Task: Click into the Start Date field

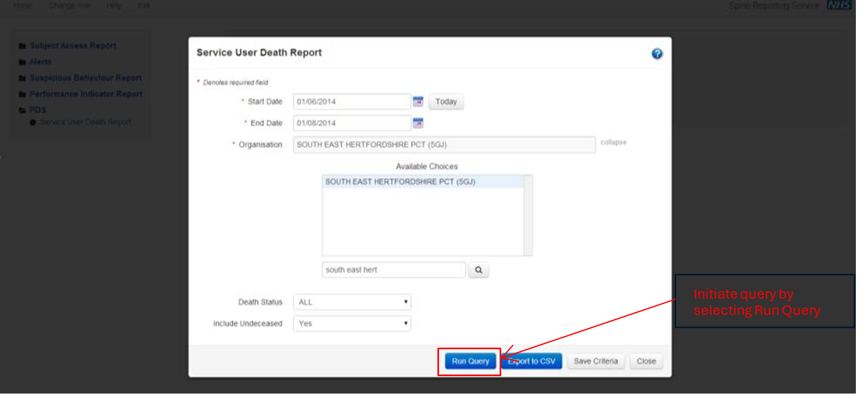Action: coord(352,102)
